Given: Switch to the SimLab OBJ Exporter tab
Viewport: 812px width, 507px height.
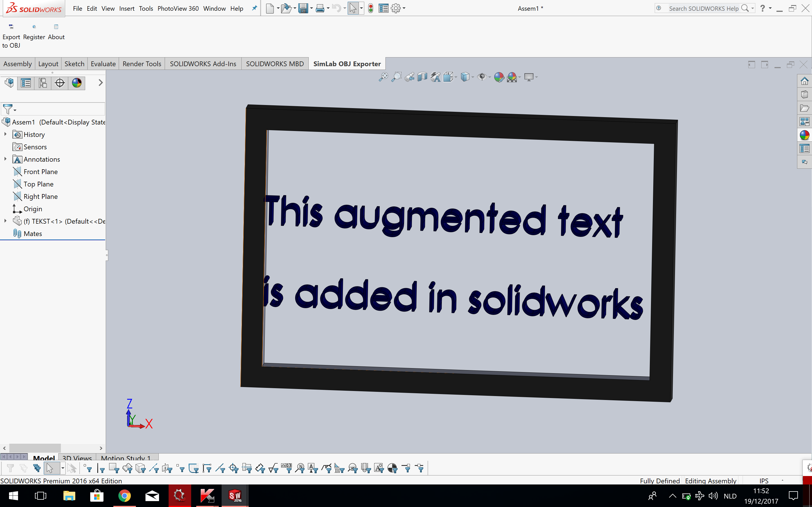Looking at the screenshot, I should click(347, 63).
